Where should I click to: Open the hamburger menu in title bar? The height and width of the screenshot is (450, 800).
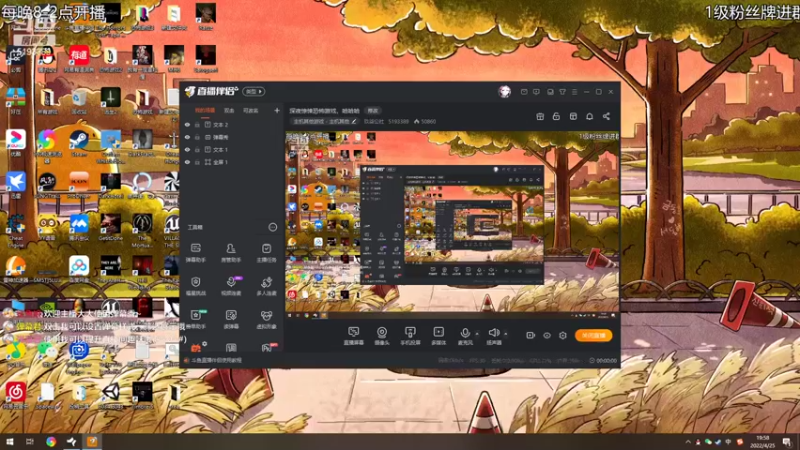(x=574, y=92)
